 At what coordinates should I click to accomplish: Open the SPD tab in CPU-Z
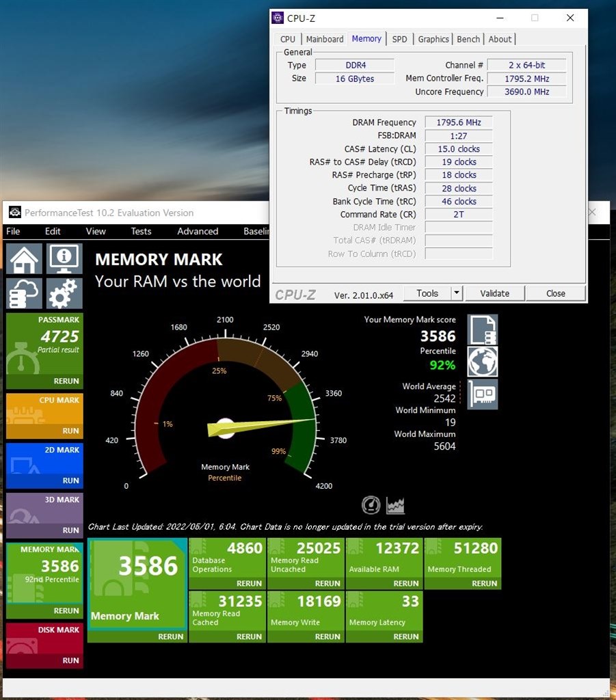[x=399, y=39]
